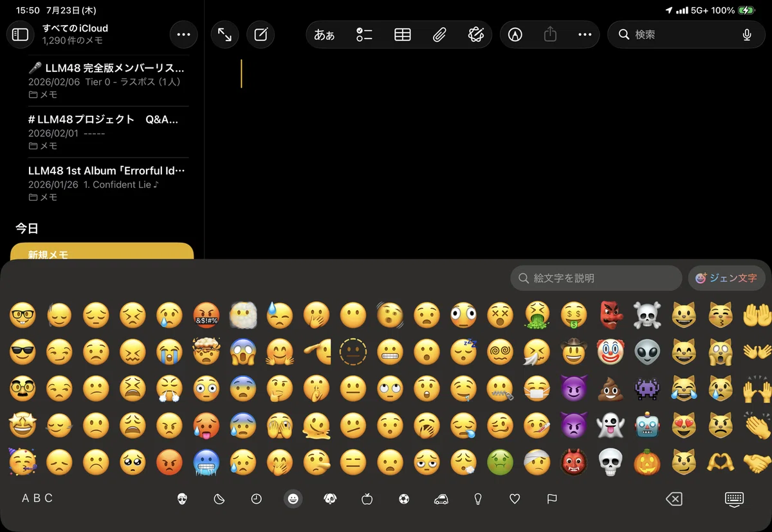772x532 pixels.
Task: Open the recent emojis clock tab
Action: 256,499
